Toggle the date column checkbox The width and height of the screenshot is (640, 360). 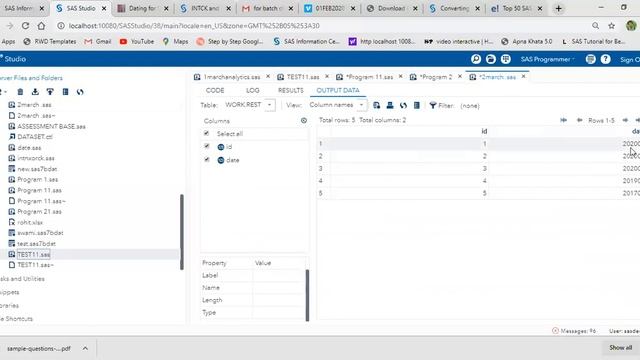tap(207, 160)
